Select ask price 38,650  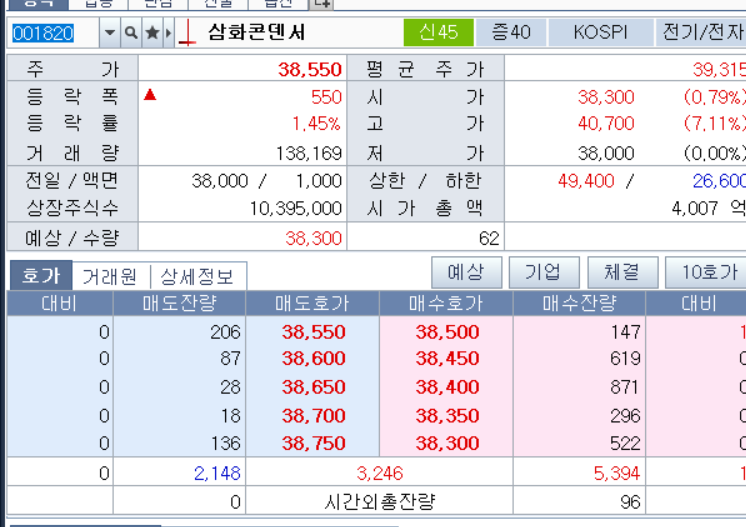[x=314, y=387]
